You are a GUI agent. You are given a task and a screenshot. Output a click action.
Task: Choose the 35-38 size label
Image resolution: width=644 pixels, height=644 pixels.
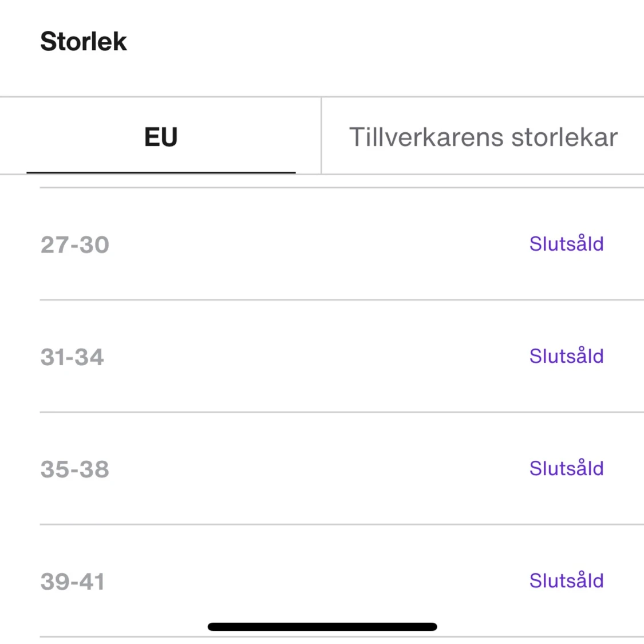coord(75,469)
